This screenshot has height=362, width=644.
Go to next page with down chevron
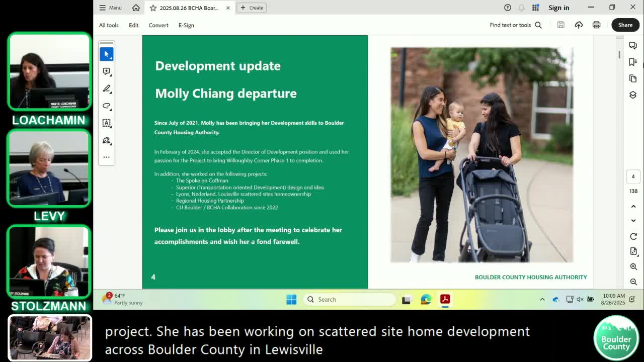(x=633, y=221)
